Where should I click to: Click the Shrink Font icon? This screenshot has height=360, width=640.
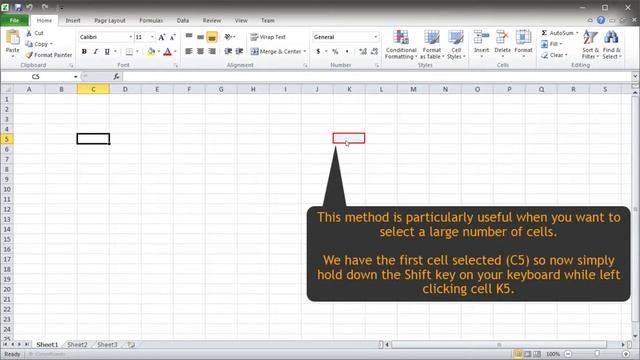click(x=173, y=37)
